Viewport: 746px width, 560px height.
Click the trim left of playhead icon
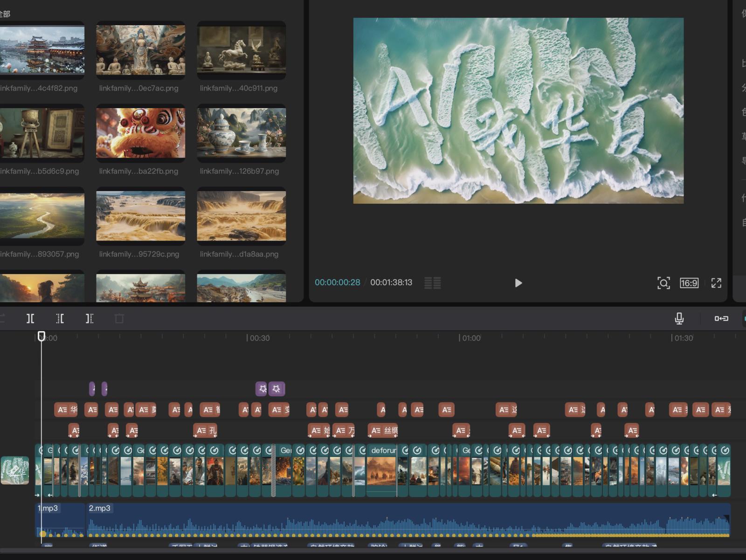click(x=60, y=318)
